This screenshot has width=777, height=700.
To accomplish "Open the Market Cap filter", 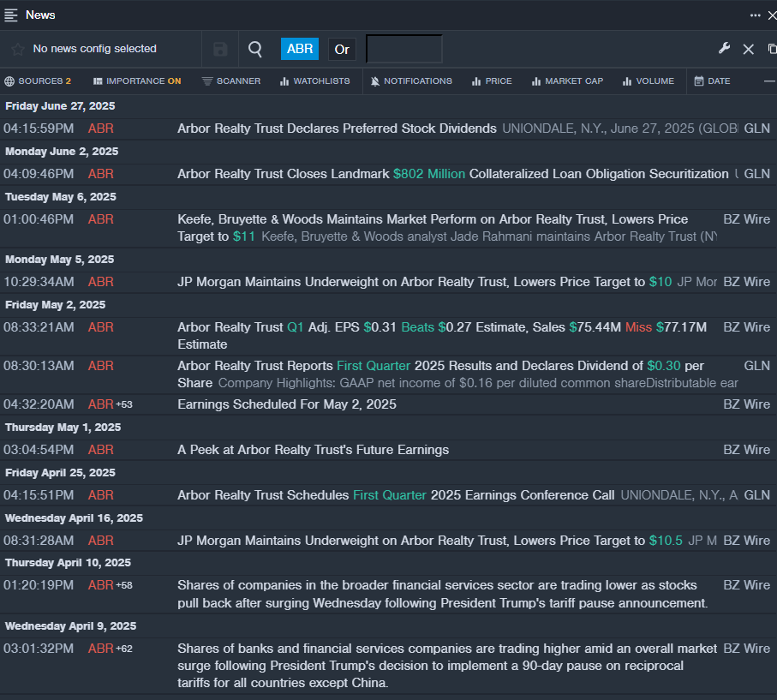I will [567, 81].
